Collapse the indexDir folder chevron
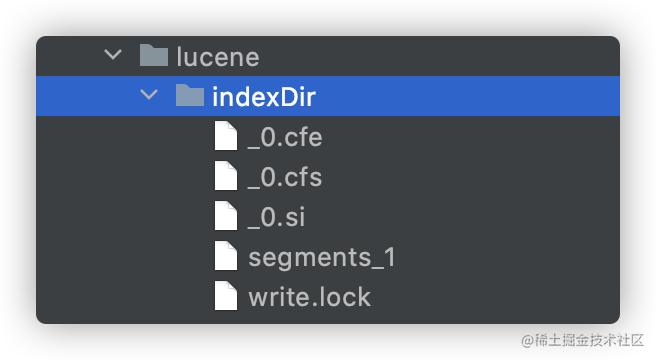The height and width of the screenshot is (360, 656). click(149, 95)
